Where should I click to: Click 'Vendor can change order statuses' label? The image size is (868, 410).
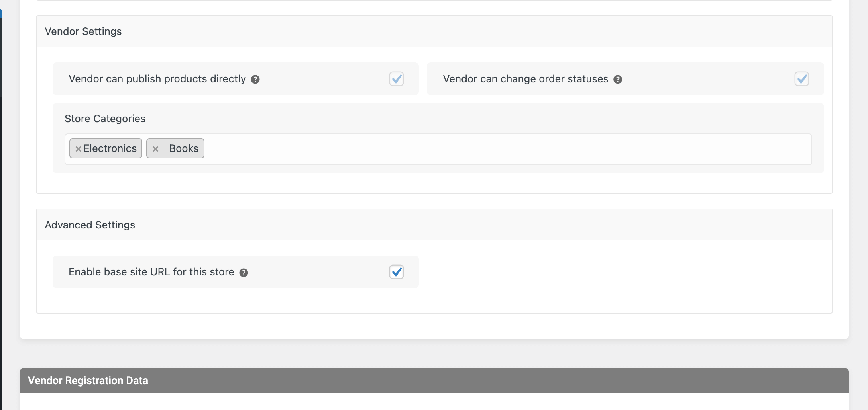click(x=526, y=79)
